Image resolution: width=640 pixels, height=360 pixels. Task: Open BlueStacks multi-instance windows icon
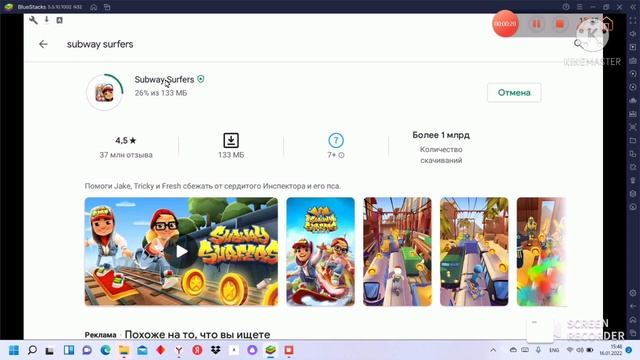tap(107, 7)
